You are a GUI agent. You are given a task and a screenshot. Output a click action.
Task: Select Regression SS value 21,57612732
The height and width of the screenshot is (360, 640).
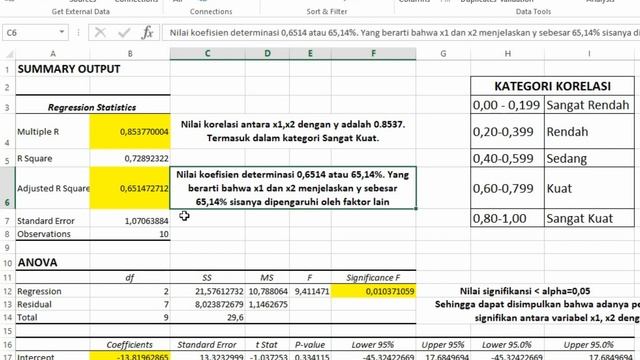[x=207, y=291]
